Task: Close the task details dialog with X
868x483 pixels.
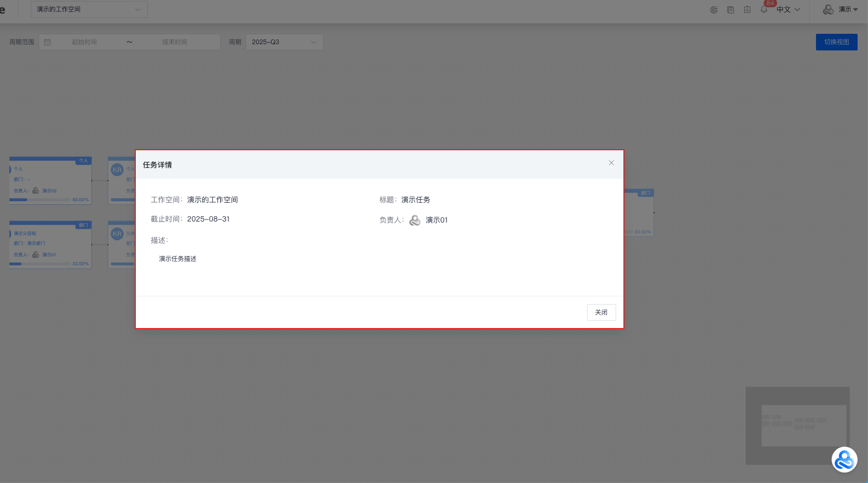Action: (611, 163)
